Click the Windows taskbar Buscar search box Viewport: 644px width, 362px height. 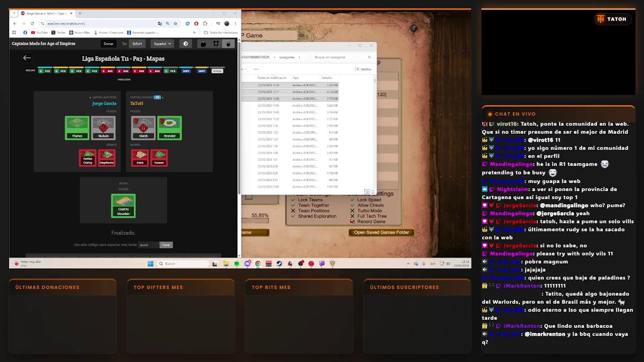click(182, 263)
